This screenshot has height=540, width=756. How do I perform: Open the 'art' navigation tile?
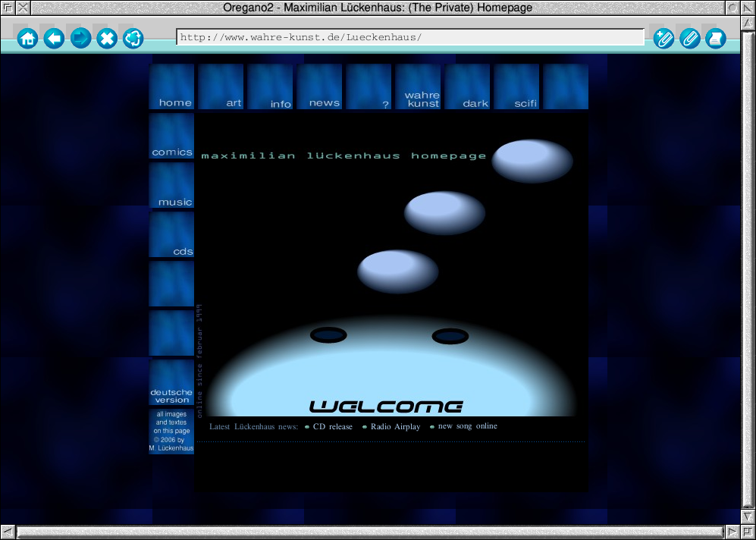click(221, 87)
